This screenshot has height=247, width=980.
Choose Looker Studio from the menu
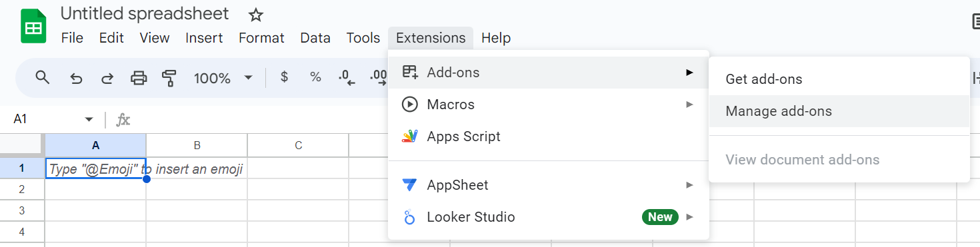pyautogui.click(x=549, y=217)
